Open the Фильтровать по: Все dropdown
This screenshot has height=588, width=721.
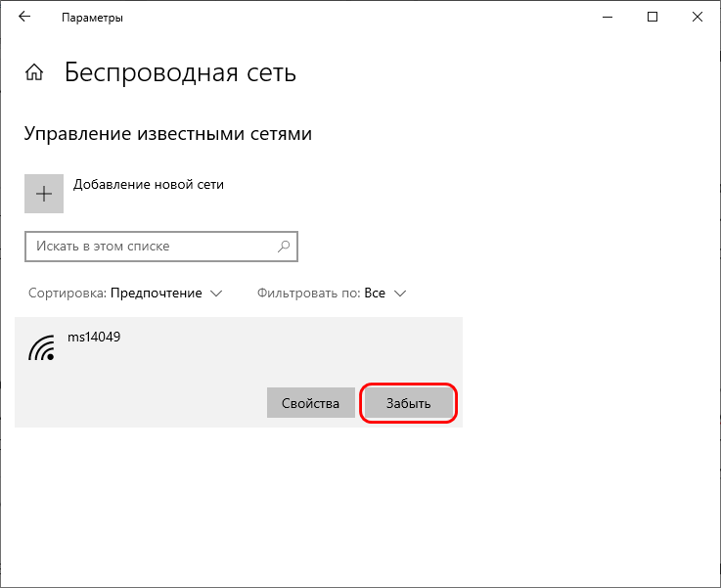(x=332, y=294)
